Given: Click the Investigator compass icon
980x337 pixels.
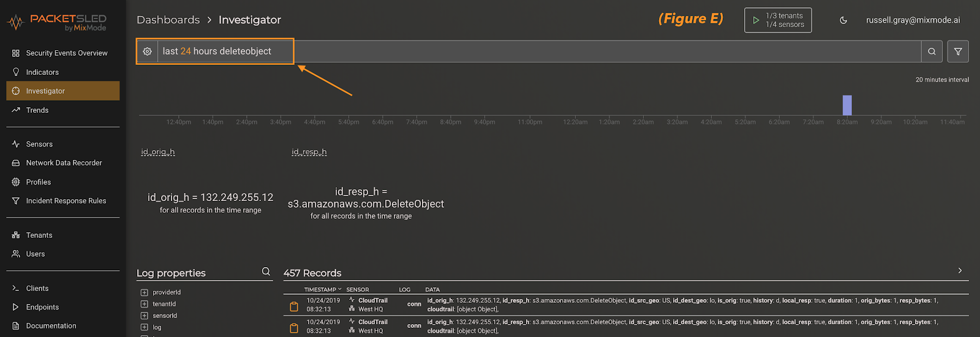Looking at the screenshot, I should point(16,91).
